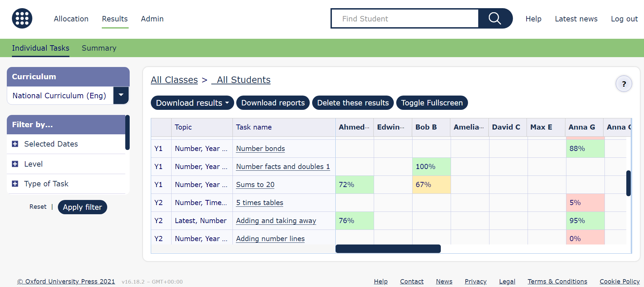Open the 5 times tables task
The height and width of the screenshot is (287, 644).
coord(260,203)
